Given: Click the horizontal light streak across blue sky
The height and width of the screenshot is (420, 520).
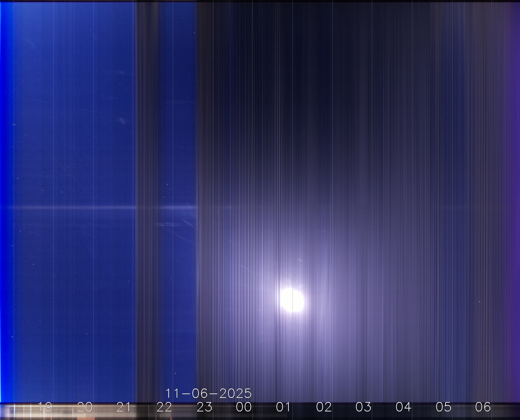Looking at the screenshot, I should pos(73,207).
